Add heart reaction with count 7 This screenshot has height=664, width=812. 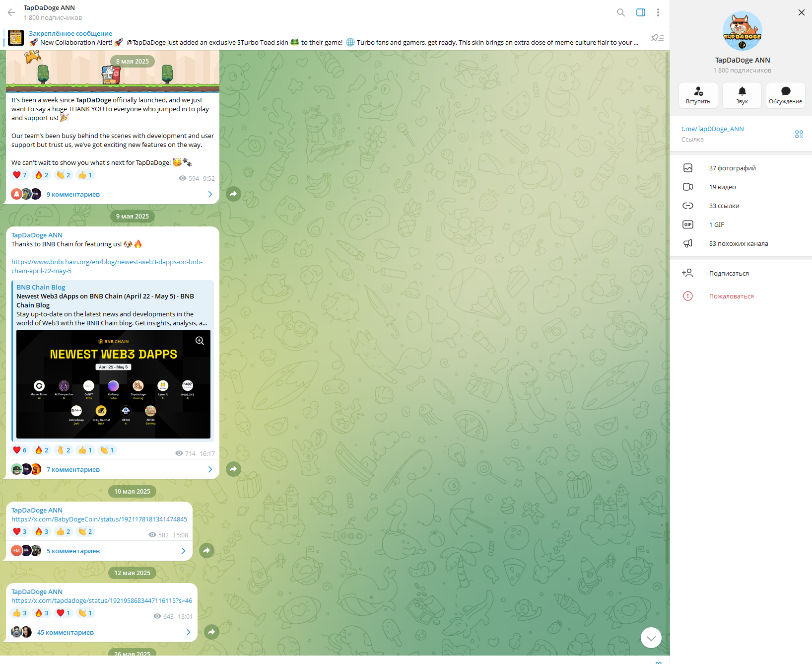[20, 175]
